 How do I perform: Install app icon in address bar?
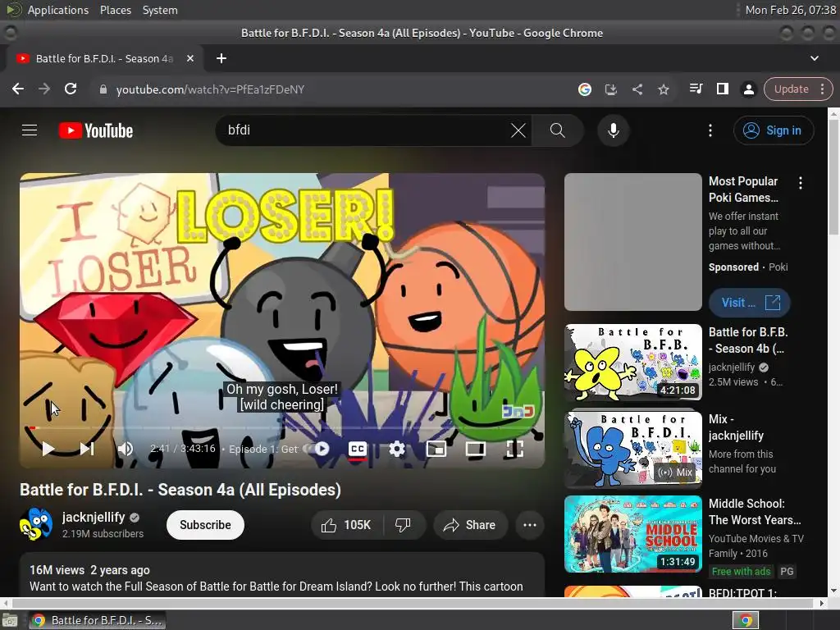click(x=610, y=89)
